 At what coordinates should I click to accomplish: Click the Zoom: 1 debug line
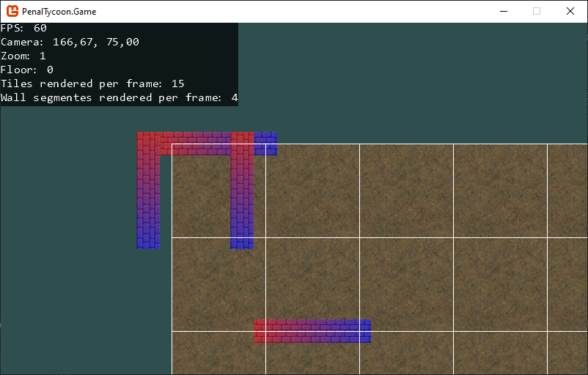23,56
